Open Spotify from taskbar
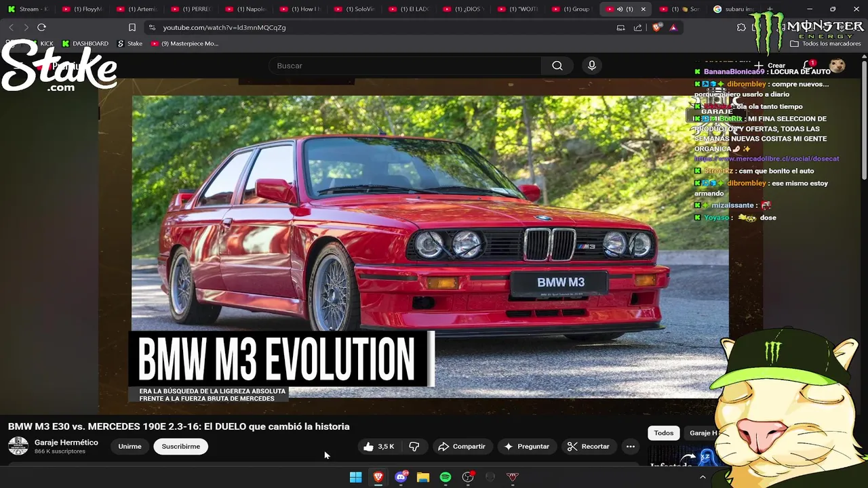This screenshot has width=868, height=488. pyautogui.click(x=446, y=477)
